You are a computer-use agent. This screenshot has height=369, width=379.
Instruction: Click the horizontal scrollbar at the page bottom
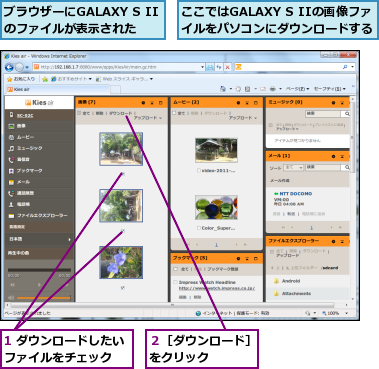click(x=172, y=305)
